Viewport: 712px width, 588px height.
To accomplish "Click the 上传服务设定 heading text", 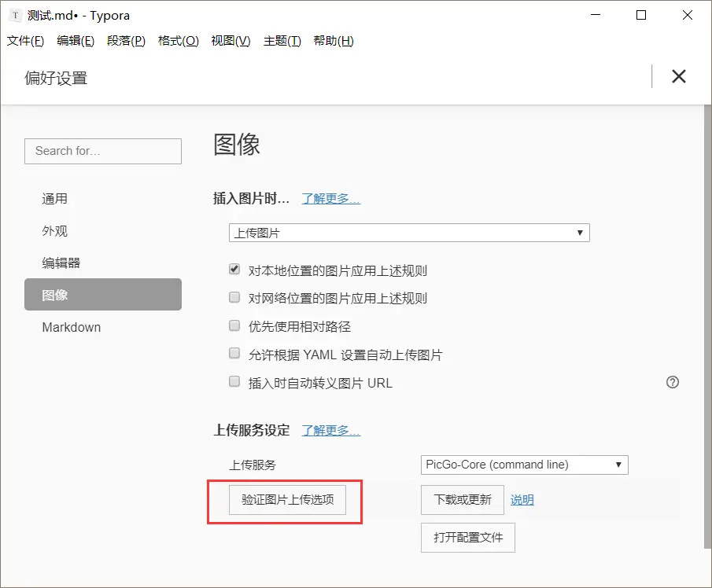I will [252, 430].
